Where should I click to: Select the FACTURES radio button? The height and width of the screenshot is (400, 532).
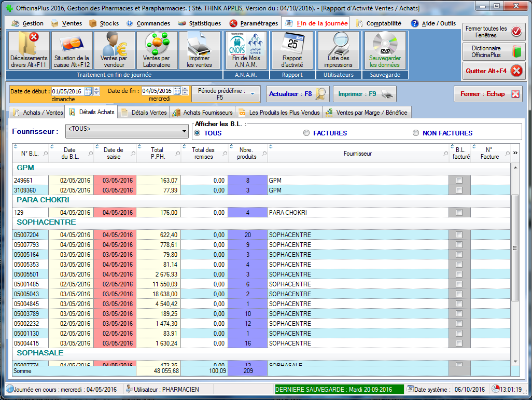pyautogui.click(x=306, y=133)
